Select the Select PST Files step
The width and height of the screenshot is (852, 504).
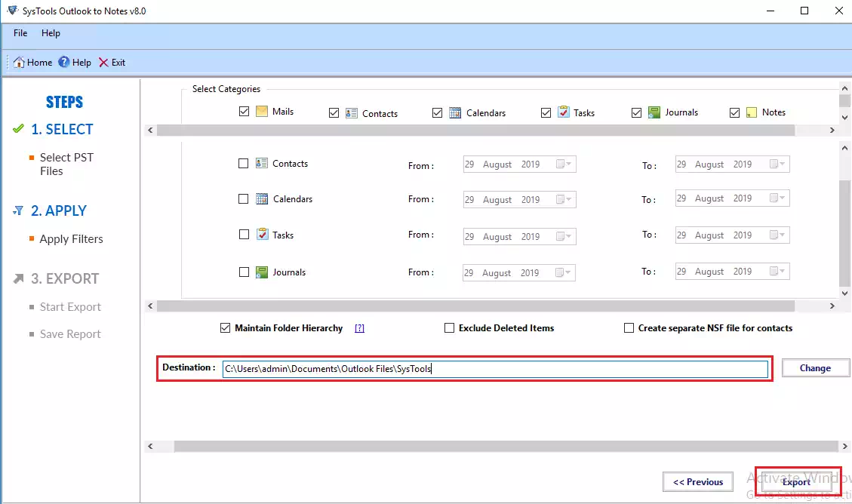[x=66, y=164]
